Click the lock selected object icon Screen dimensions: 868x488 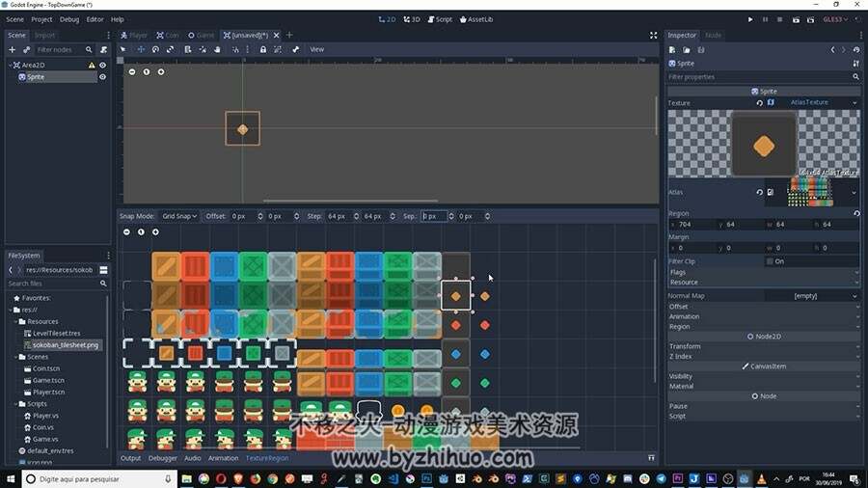click(263, 50)
